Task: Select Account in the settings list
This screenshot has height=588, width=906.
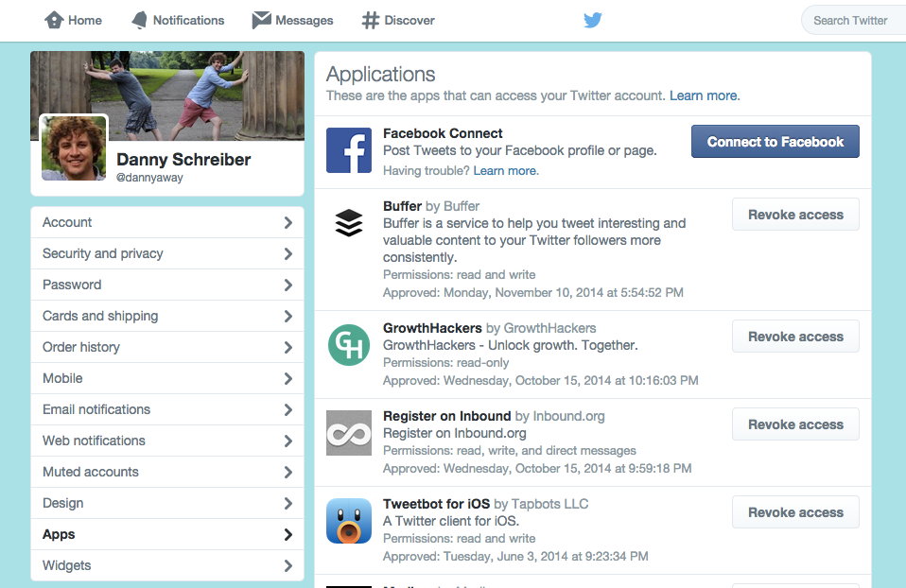Action: 67,222
